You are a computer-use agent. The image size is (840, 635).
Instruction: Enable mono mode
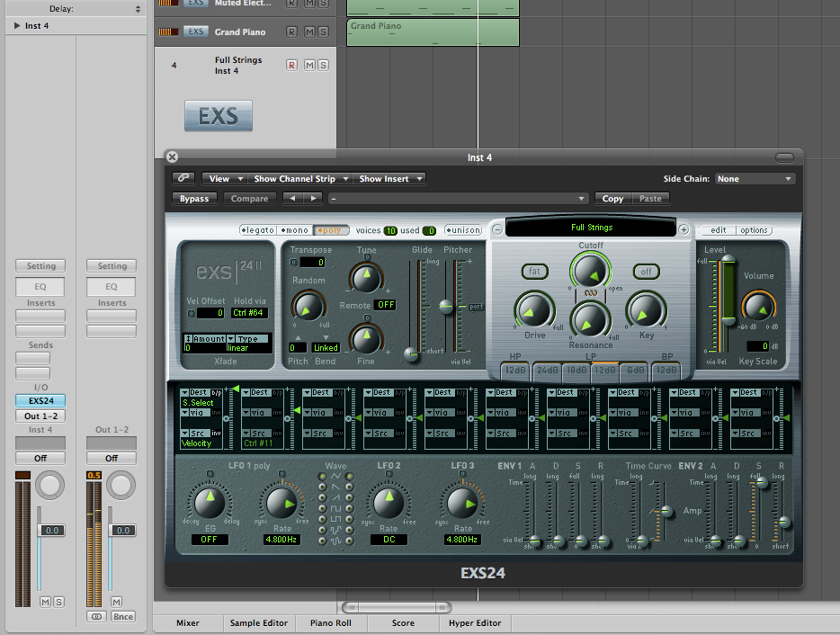point(295,230)
